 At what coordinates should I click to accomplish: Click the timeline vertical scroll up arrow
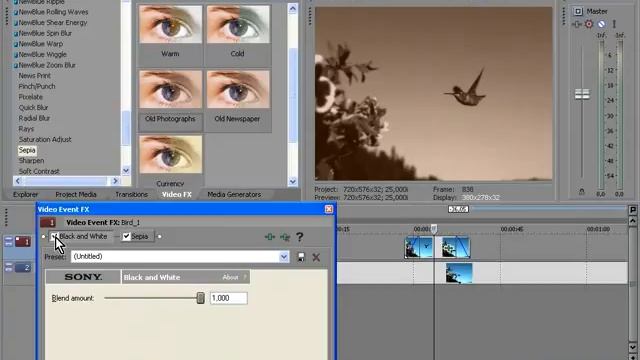tap(633, 221)
